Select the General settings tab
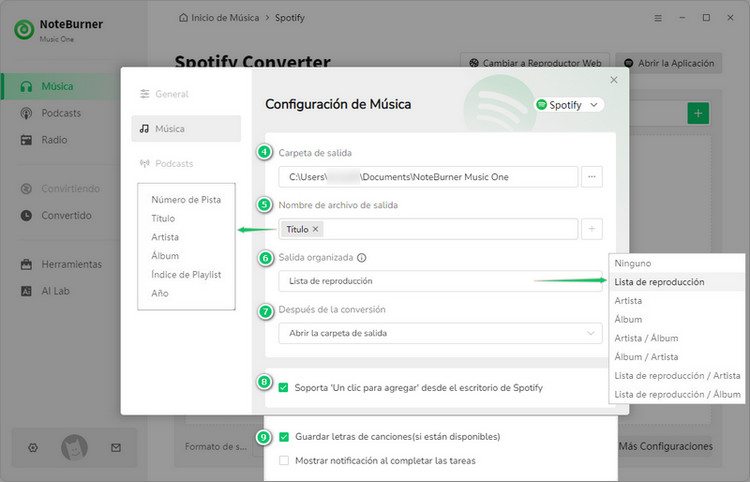 pyautogui.click(x=164, y=94)
